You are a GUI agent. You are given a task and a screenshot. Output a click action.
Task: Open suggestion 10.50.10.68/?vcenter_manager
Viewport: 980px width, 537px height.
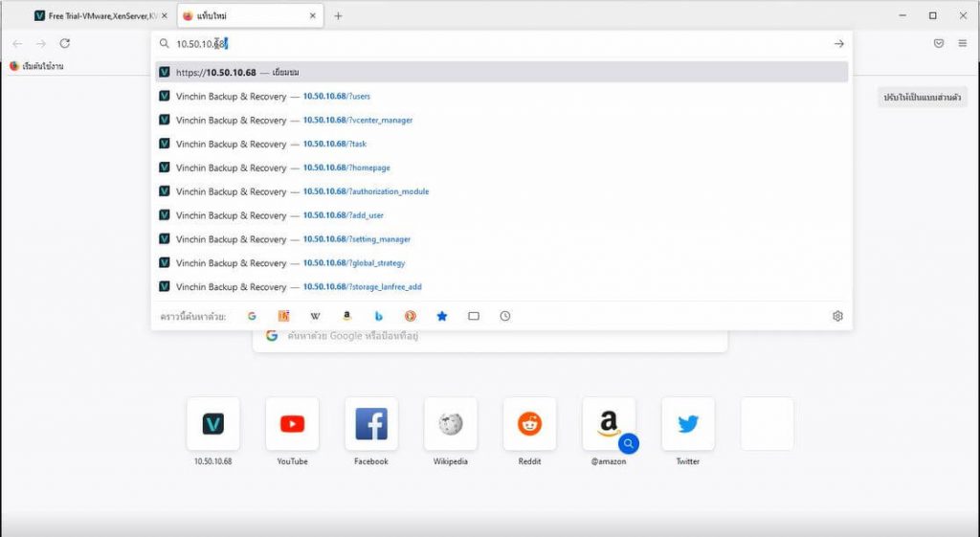click(x=501, y=120)
